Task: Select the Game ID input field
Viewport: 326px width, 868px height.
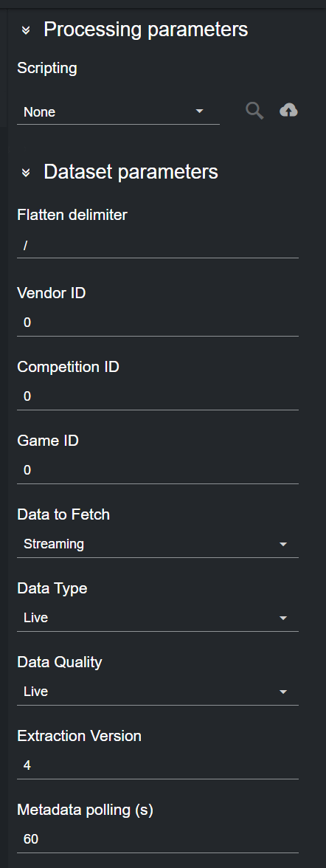Action: 158,470
